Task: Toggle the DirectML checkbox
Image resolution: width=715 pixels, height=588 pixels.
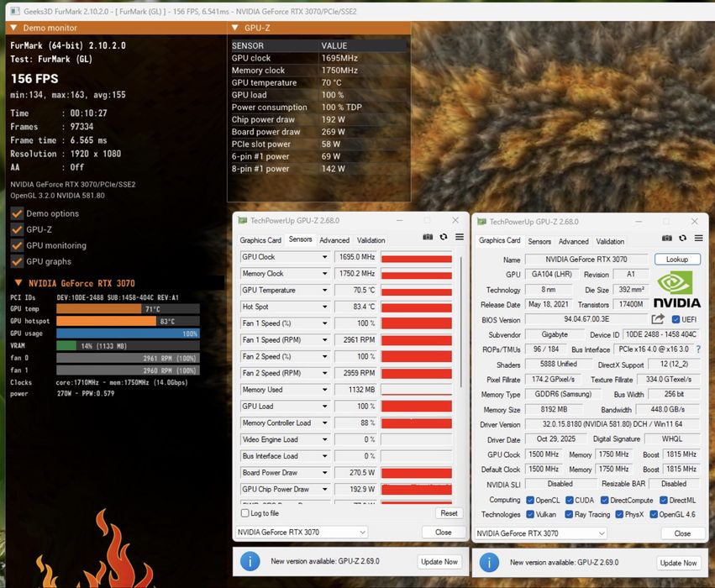Action: point(664,500)
